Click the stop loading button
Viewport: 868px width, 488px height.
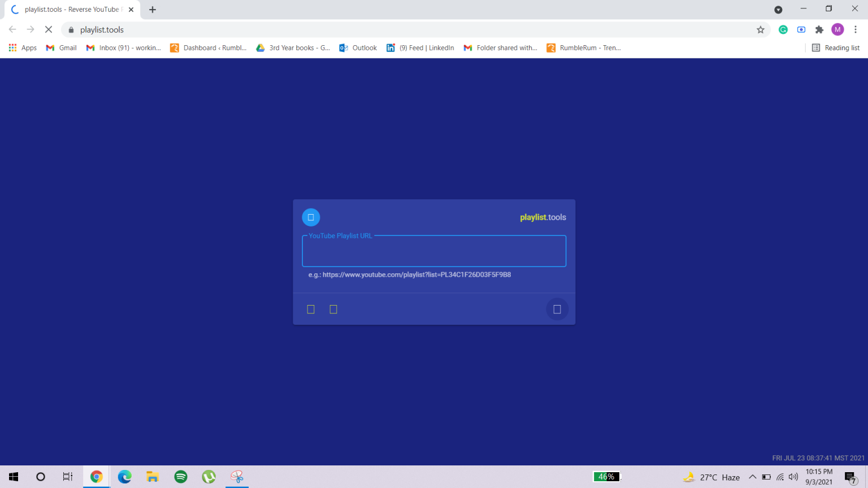[49, 30]
